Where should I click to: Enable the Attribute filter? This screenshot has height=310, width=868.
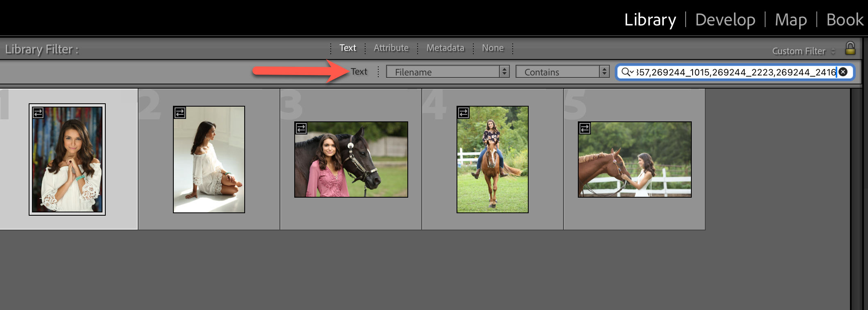(391, 48)
